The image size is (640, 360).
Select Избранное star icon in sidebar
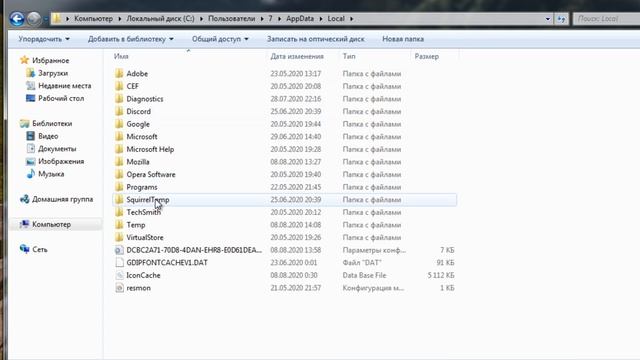point(24,60)
